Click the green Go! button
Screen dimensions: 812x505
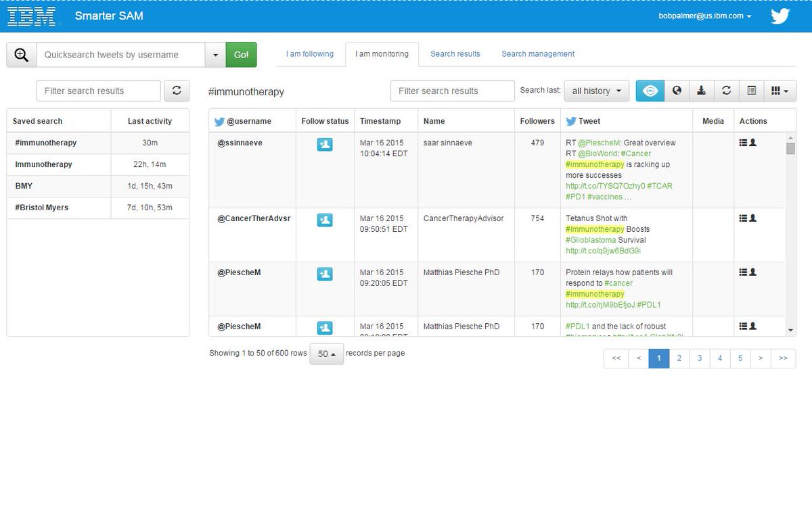pos(242,55)
